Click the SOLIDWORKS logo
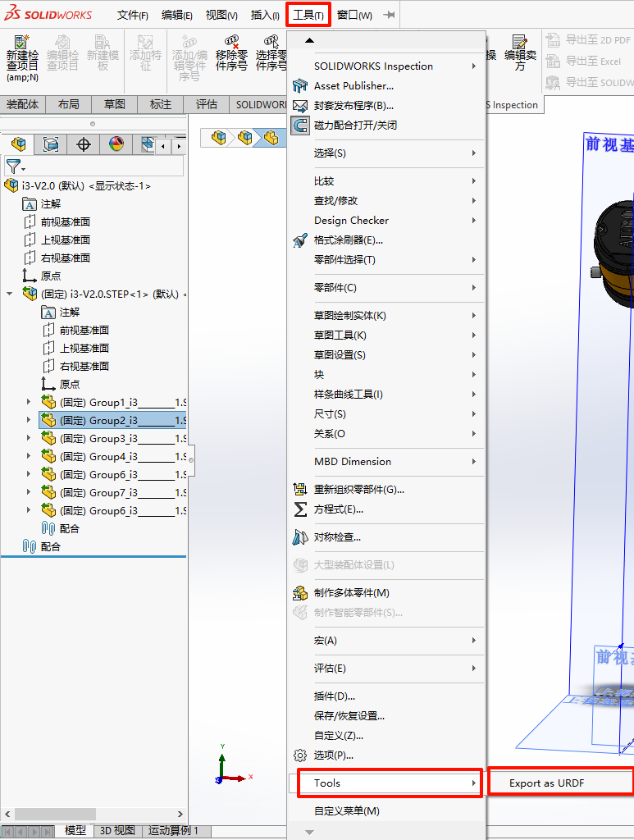634x840 pixels. tap(48, 15)
